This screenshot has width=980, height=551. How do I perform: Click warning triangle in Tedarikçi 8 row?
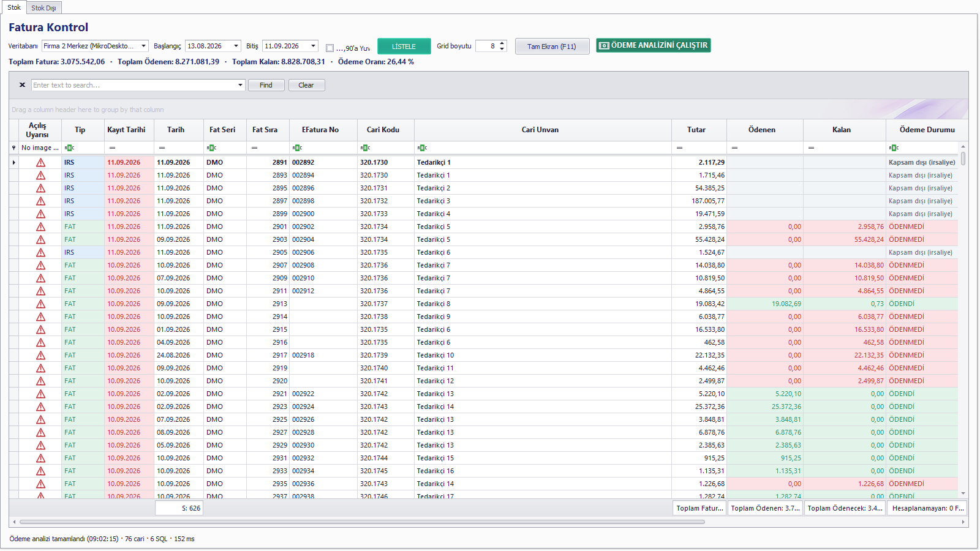click(x=40, y=304)
